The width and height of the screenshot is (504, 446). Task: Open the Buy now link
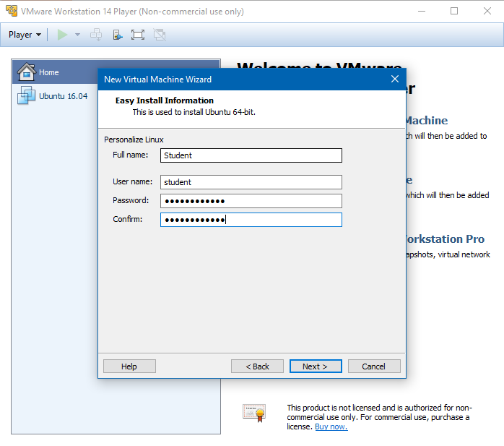[331, 426]
